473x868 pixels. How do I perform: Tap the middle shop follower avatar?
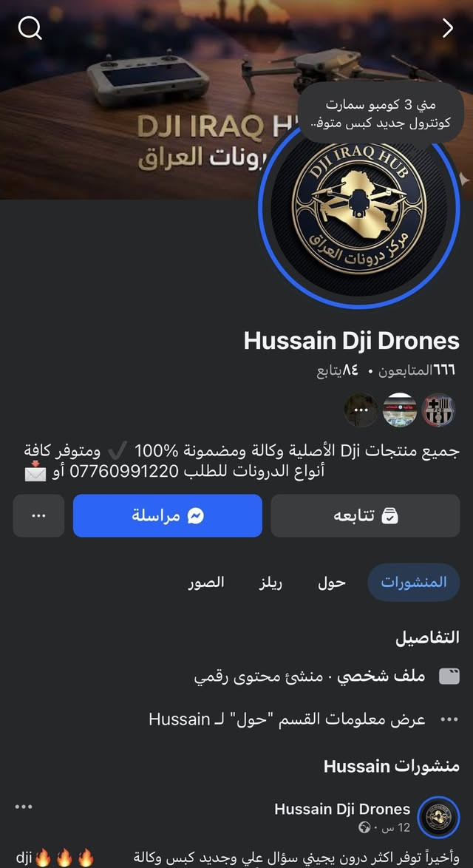point(400,410)
